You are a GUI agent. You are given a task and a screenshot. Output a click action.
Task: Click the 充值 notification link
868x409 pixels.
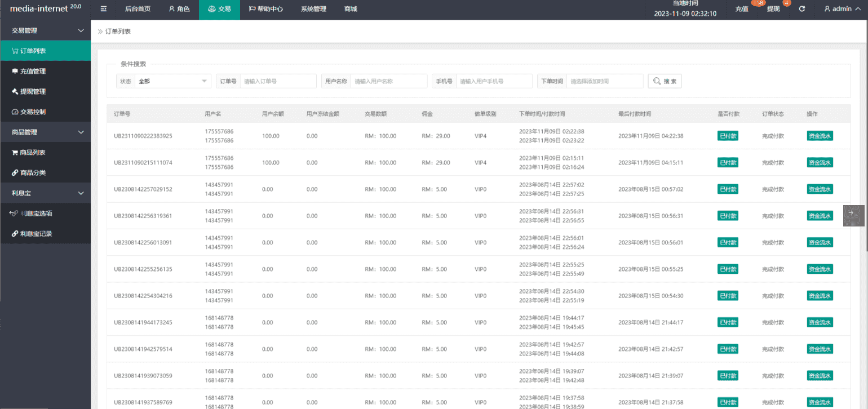(x=742, y=10)
